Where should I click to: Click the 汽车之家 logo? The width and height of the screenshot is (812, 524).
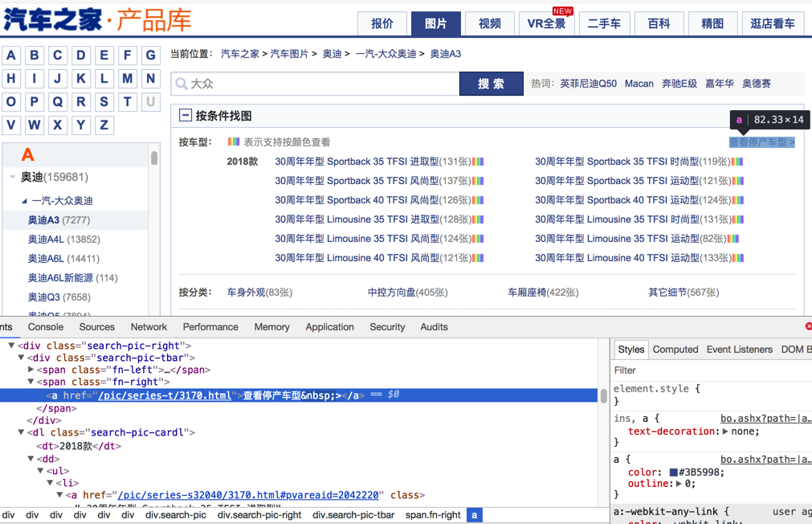tap(52, 20)
